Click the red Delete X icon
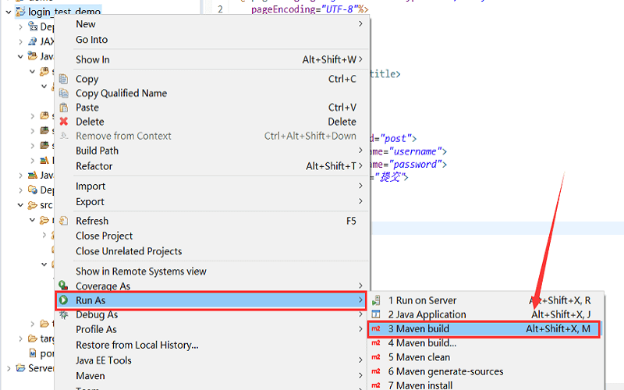624x390 pixels. coord(64,121)
